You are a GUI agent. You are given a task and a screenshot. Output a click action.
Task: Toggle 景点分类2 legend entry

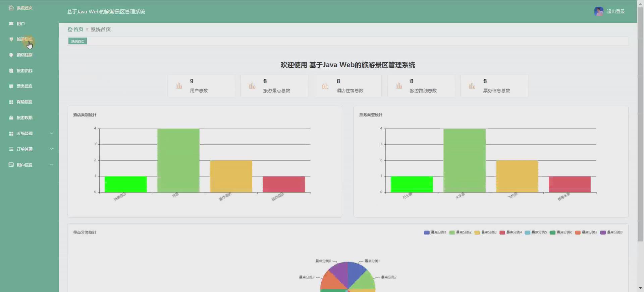point(460,232)
